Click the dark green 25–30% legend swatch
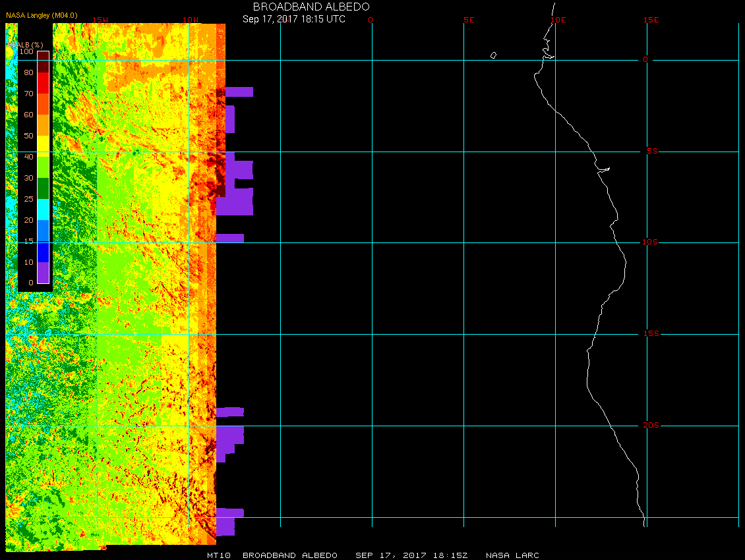Viewport: 745px width, 560px height. tap(43, 188)
